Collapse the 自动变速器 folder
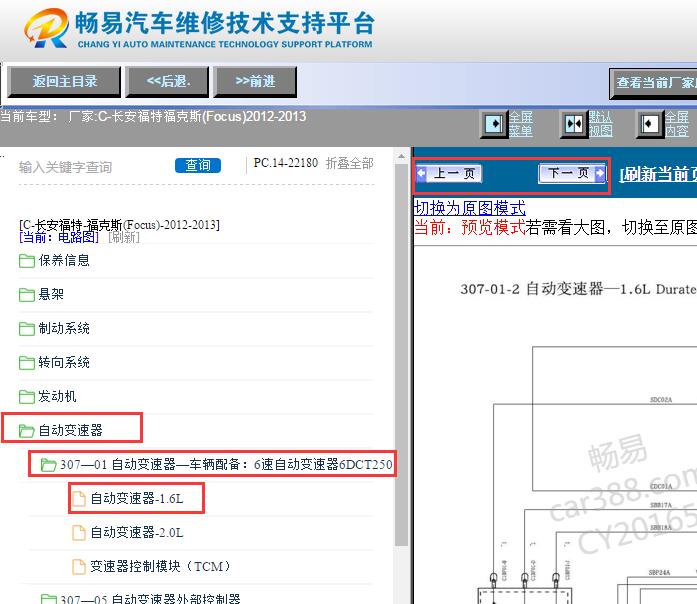Viewport: 697px width, 604px height. pos(71,430)
